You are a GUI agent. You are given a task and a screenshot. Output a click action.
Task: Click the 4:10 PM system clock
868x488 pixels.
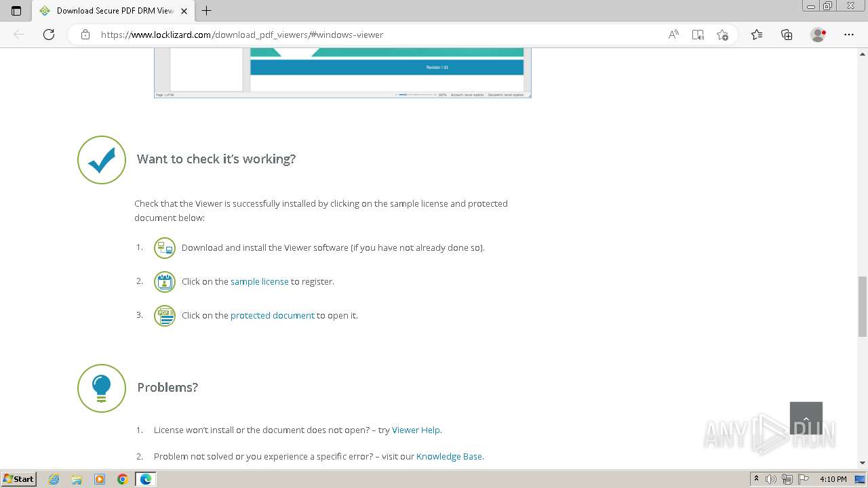coord(833,479)
